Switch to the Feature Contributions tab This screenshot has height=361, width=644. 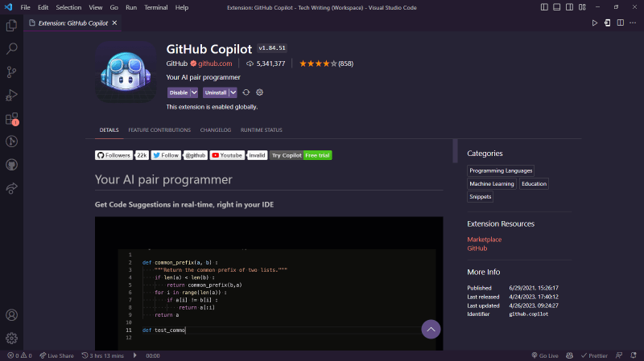(x=159, y=130)
